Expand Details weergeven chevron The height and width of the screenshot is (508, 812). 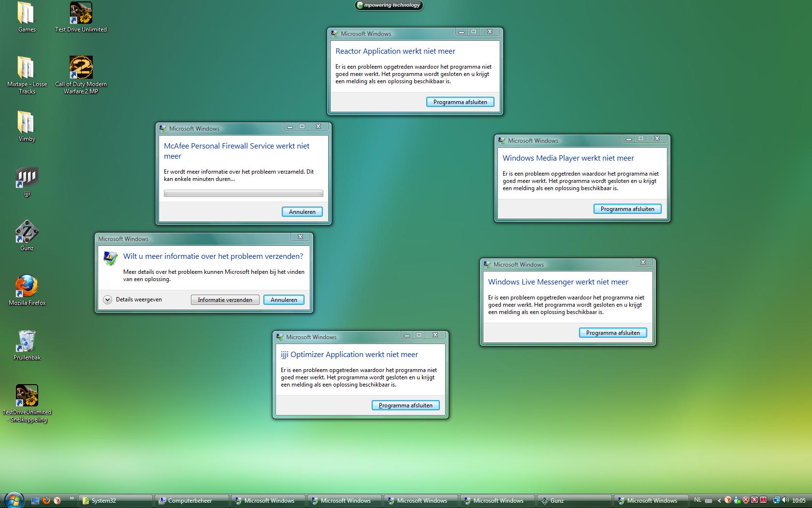point(108,299)
